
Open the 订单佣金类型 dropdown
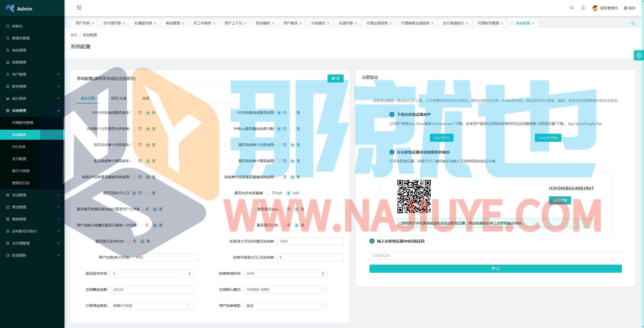152,306
